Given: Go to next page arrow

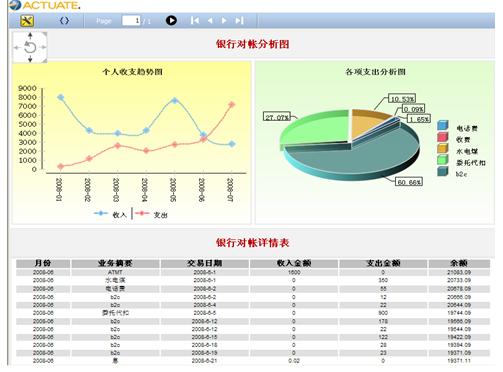Looking at the screenshot, I should 224,21.
